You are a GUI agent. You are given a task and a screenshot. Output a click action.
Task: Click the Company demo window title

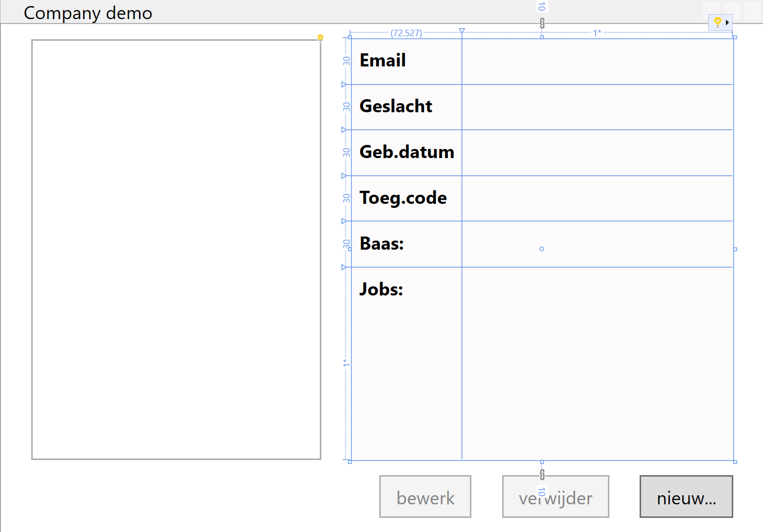[88, 13]
